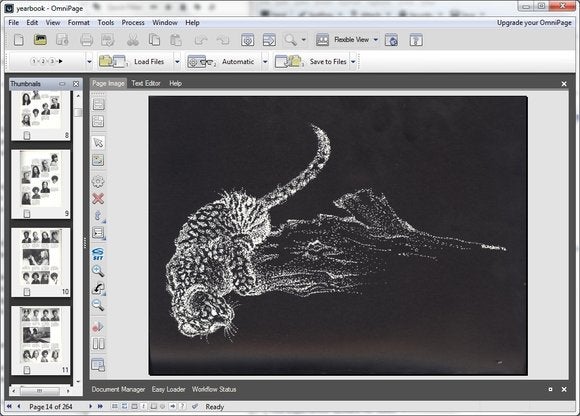Close the Thumbnails panel
The image size is (580, 416).
76,84
